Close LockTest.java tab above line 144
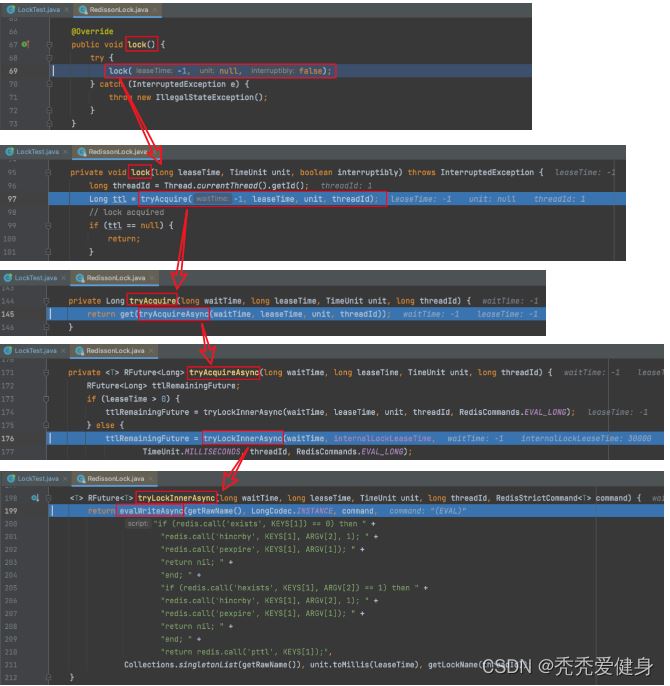Image resolution: width=670 pixels, height=686 pixels. pos(65,278)
